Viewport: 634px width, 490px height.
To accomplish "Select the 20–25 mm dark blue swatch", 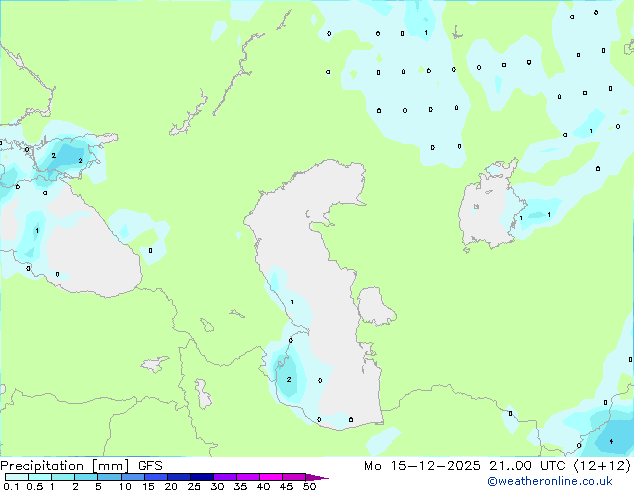I will pos(179,477).
